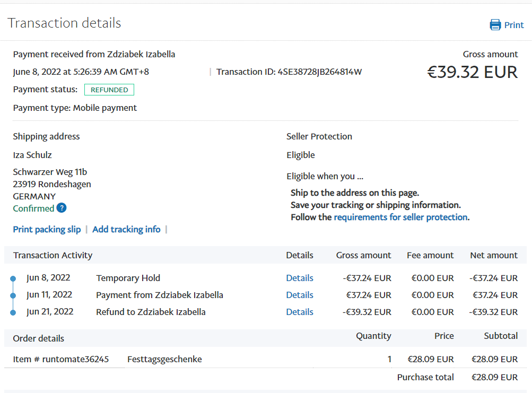This screenshot has height=393, width=532.
Task: Open requirements for seller protection link
Action: click(x=400, y=217)
